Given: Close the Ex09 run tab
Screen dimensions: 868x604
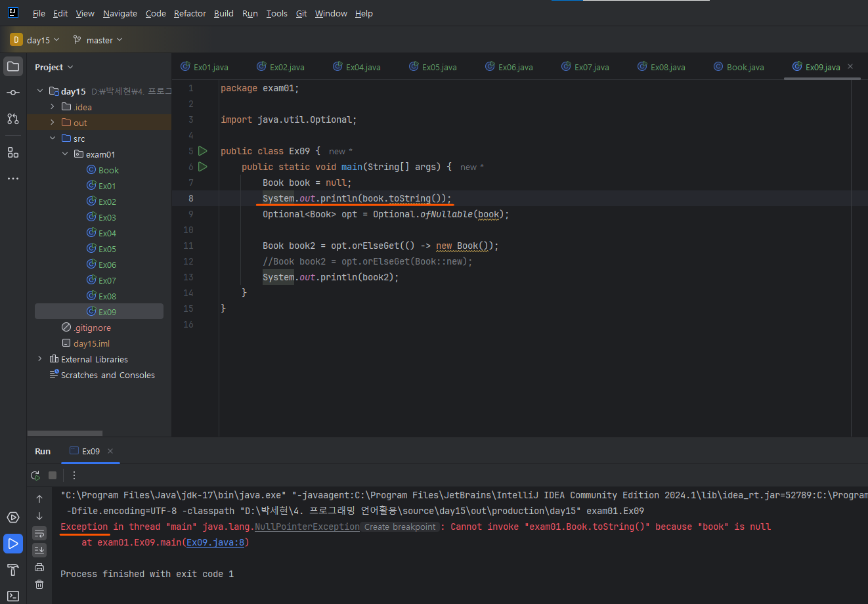Looking at the screenshot, I should point(110,451).
